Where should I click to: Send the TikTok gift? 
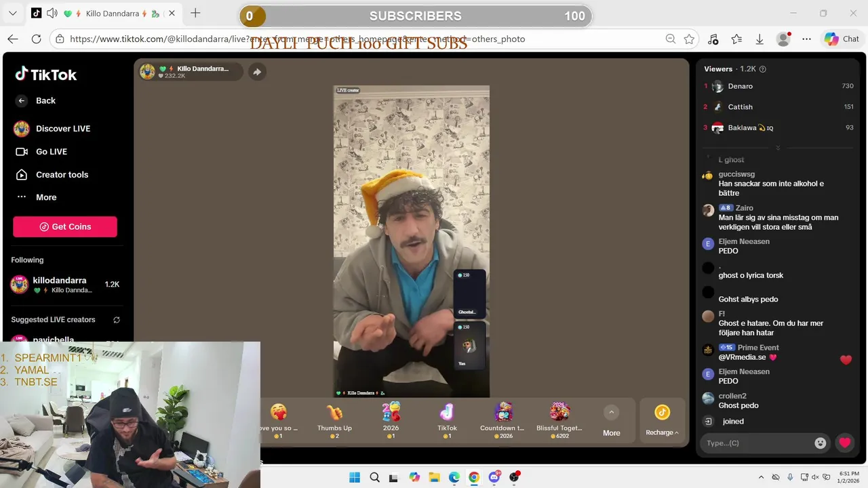coord(447,420)
